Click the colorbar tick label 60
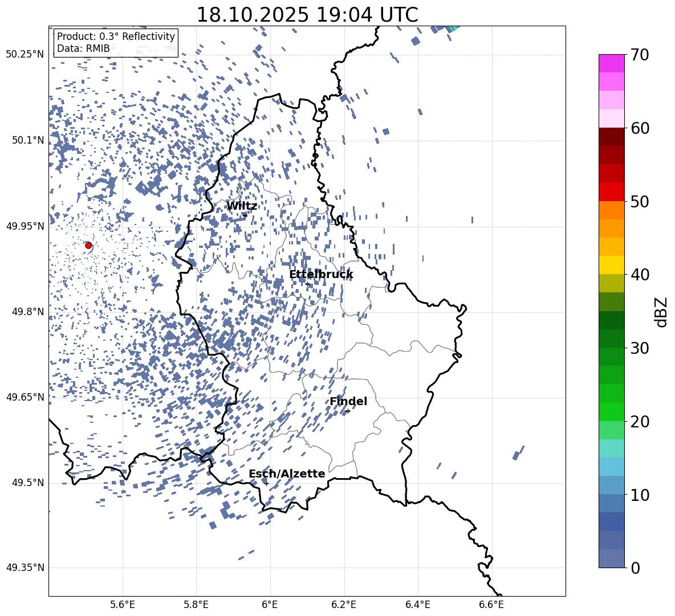Image resolution: width=675 pixels, height=616 pixels. click(x=640, y=128)
